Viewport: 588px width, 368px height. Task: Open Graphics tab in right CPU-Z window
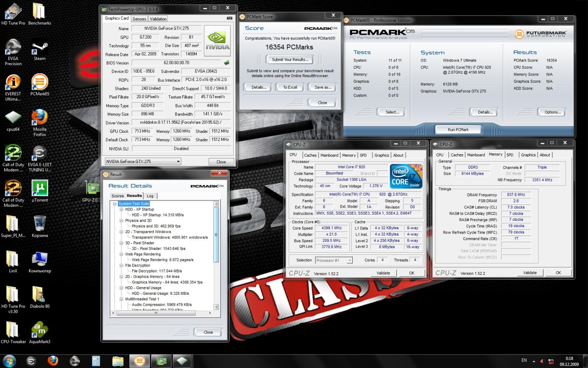(528, 155)
